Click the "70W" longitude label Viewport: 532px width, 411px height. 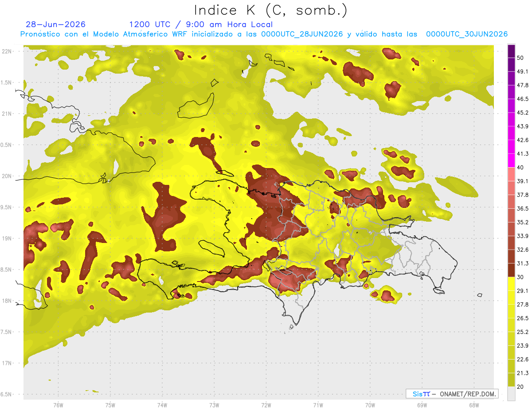pos(370,405)
